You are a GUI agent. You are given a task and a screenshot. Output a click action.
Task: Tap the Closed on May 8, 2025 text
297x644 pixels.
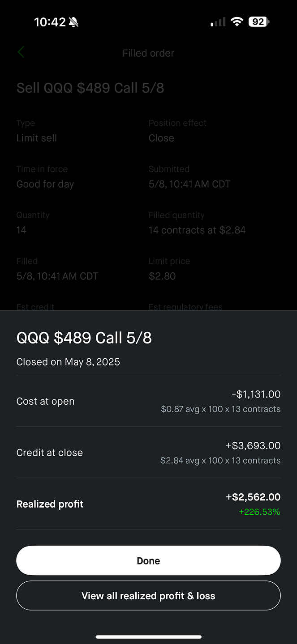68,362
